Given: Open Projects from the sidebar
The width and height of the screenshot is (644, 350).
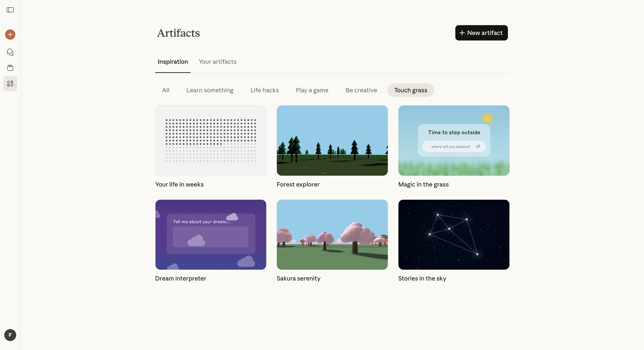Looking at the screenshot, I should 10,68.
